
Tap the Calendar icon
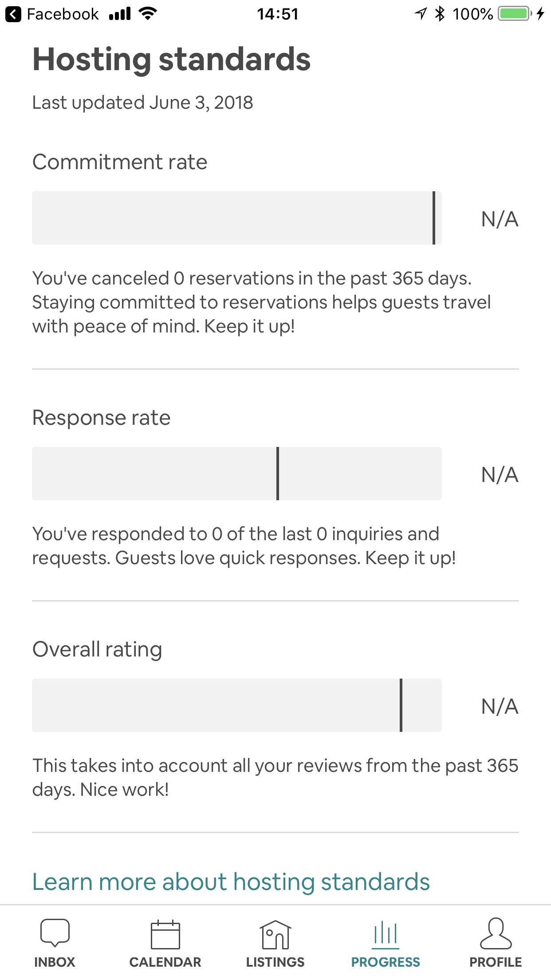tap(165, 934)
